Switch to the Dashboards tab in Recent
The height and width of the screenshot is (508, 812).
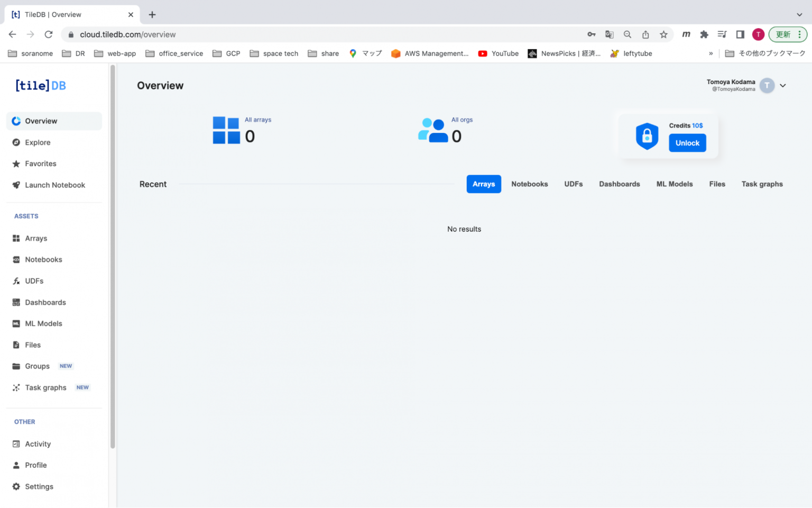(x=620, y=184)
